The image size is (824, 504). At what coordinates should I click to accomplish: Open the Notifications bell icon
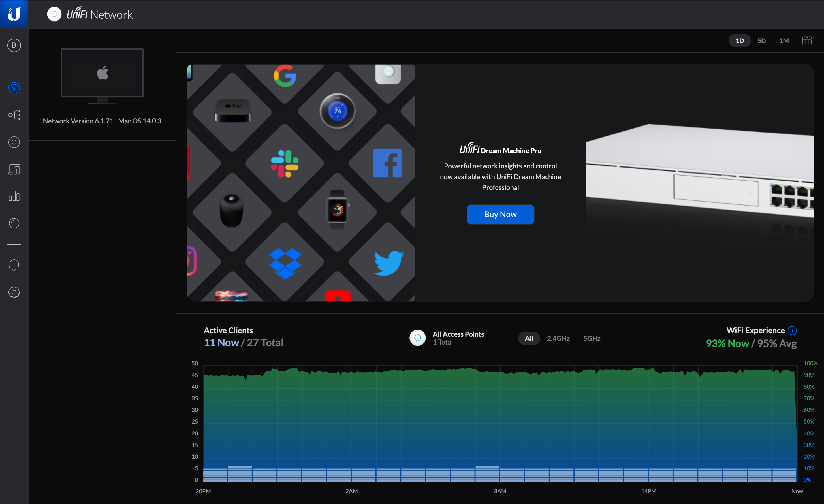coord(14,265)
